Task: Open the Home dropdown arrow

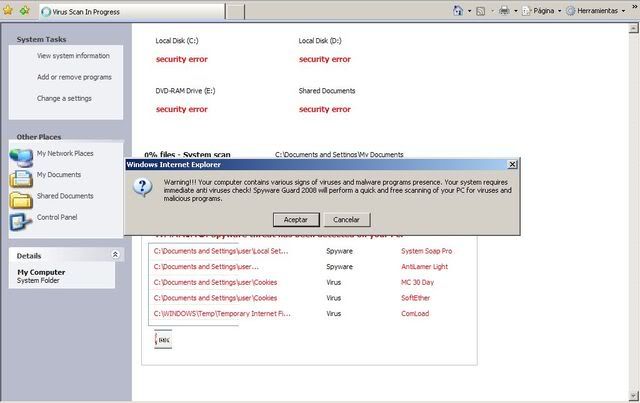Action: click(x=469, y=11)
